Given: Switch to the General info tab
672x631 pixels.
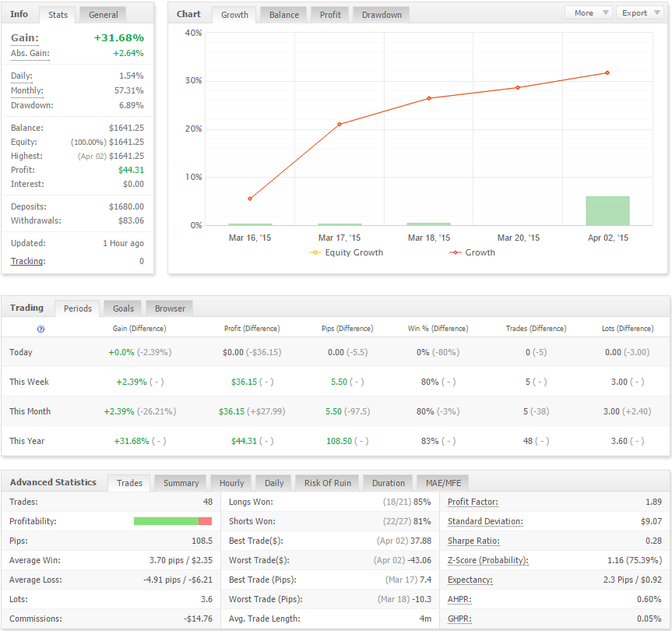Looking at the screenshot, I should pyautogui.click(x=104, y=15).
